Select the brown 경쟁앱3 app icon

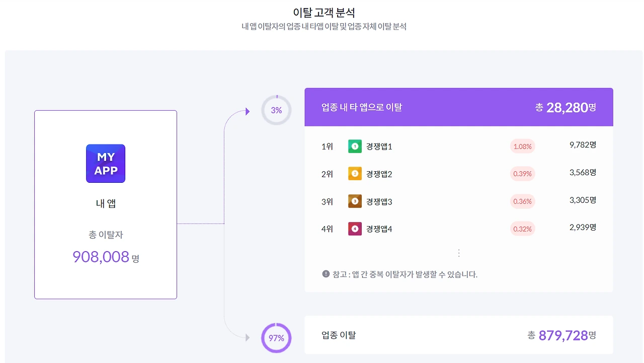(x=355, y=201)
